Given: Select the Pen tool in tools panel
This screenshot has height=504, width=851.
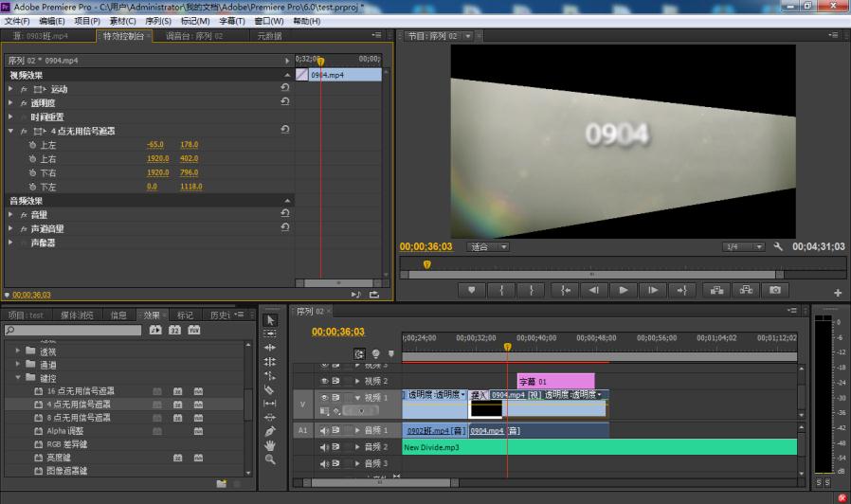Looking at the screenshot, I should pos(269,431).
